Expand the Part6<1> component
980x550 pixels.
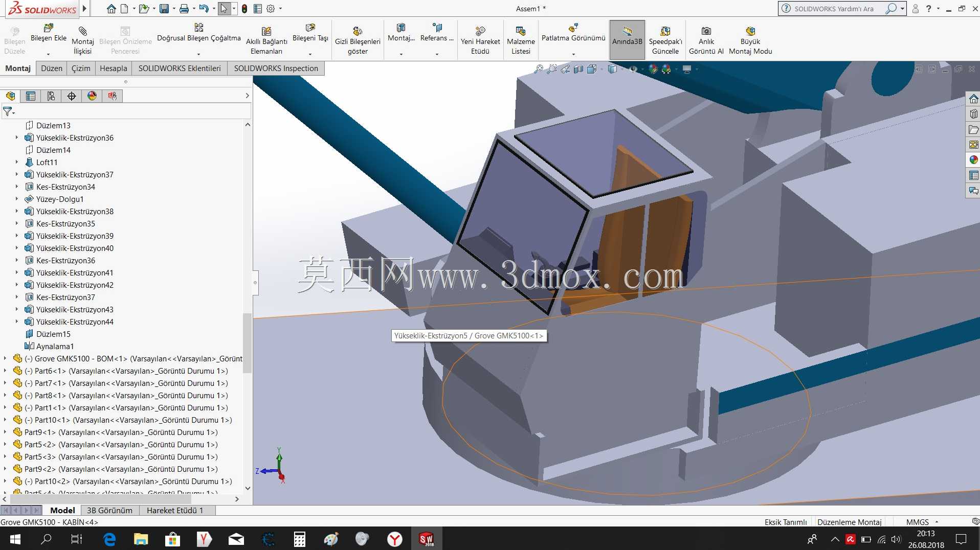(x=5, y=371)
